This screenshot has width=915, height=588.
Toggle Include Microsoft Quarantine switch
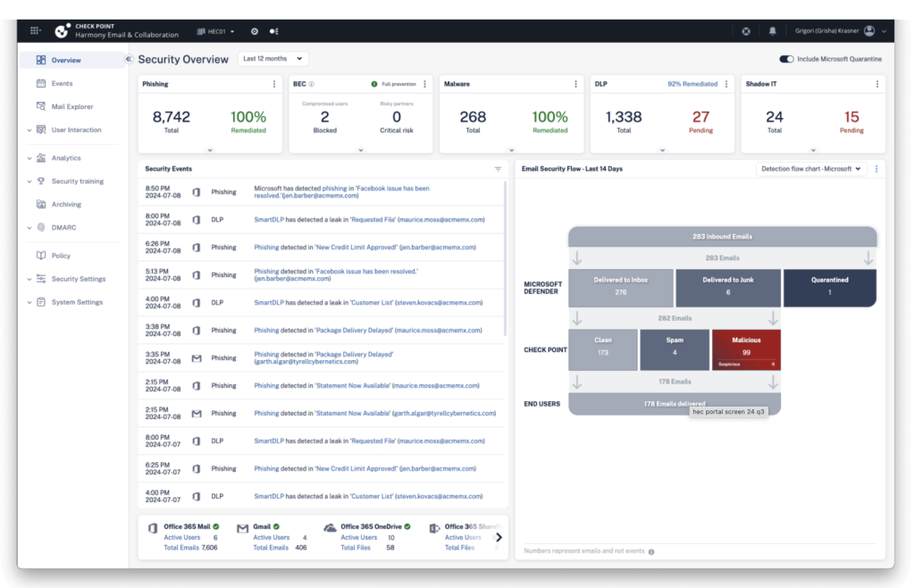[x=786, y=59]
